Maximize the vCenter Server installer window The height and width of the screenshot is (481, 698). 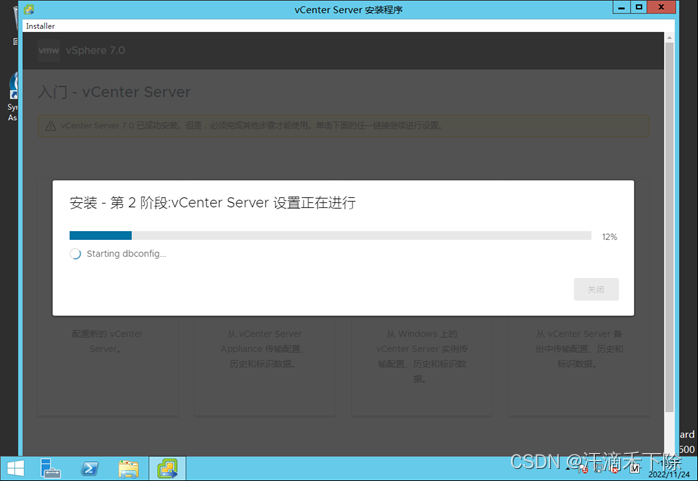[x=639, y=7]
